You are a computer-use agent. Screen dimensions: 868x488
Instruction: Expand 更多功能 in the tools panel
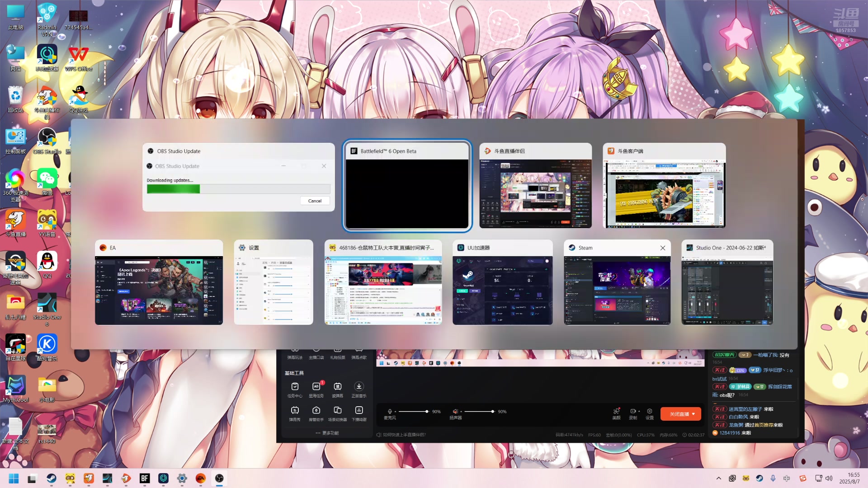327,433
